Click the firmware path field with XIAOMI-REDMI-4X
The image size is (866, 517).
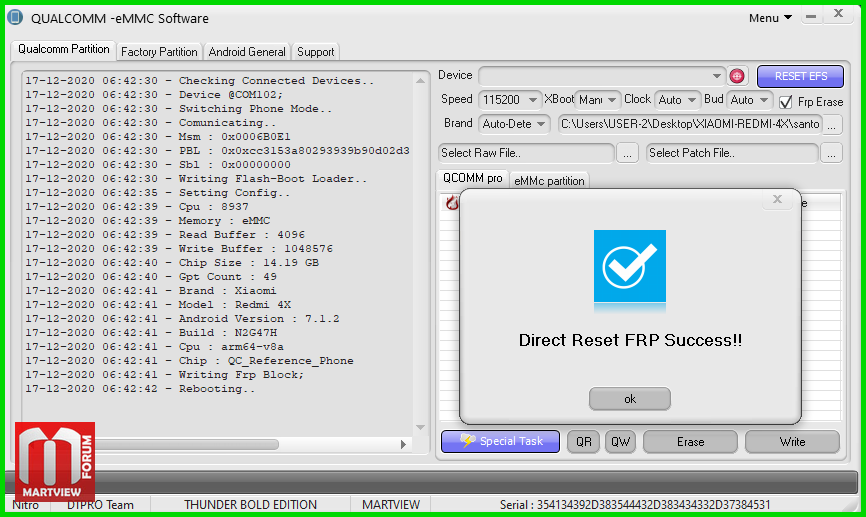click(690, 124)
